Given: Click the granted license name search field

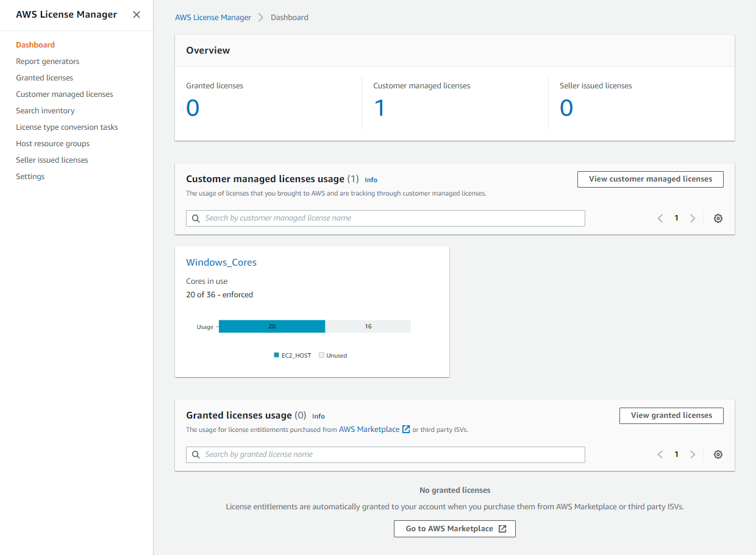Looking at the screenshot, I should click(385, 454).
